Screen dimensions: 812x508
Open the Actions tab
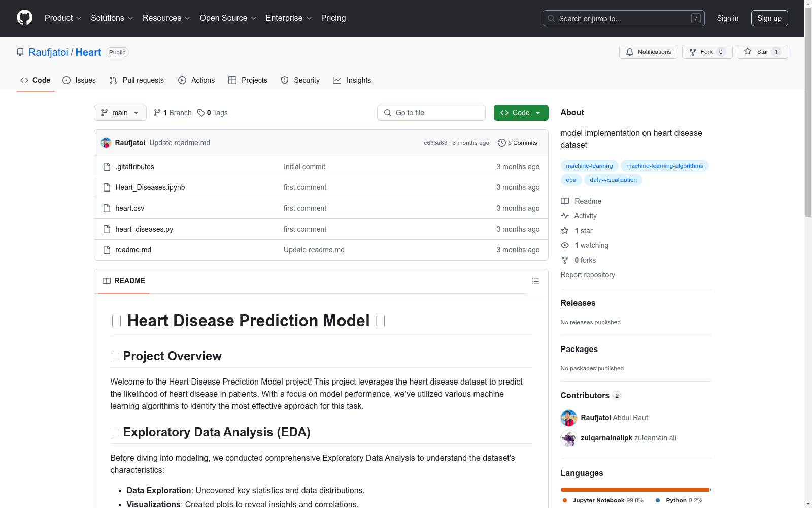[196, 80]
